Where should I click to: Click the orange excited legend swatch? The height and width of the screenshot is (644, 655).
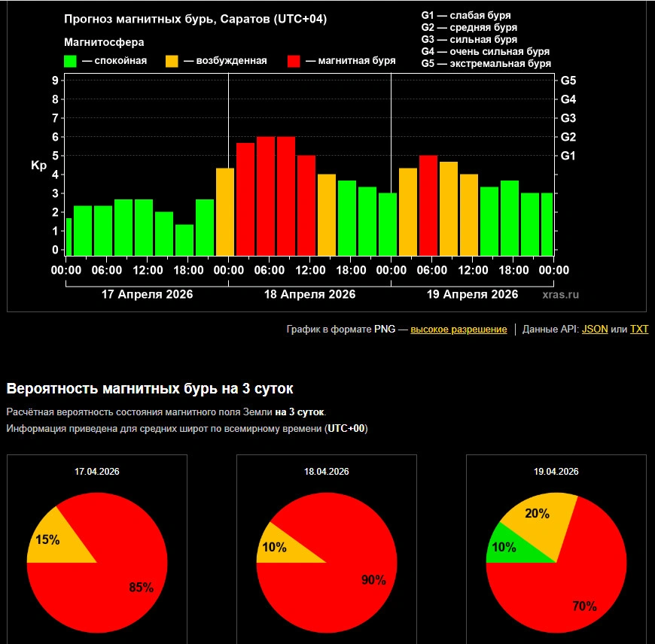point(172,61)
